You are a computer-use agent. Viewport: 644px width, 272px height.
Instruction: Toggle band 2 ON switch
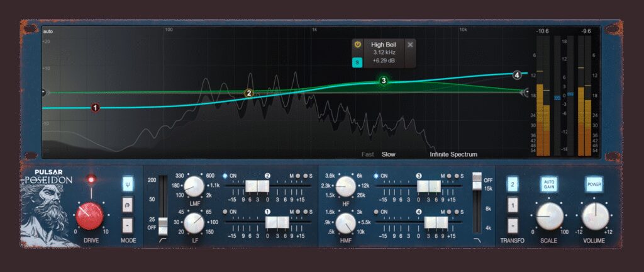coord(226,176)
